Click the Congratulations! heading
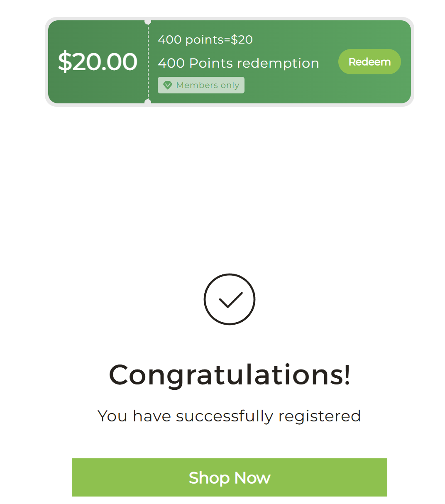This screenshot has width=445, height=504. tap(230, 374)
